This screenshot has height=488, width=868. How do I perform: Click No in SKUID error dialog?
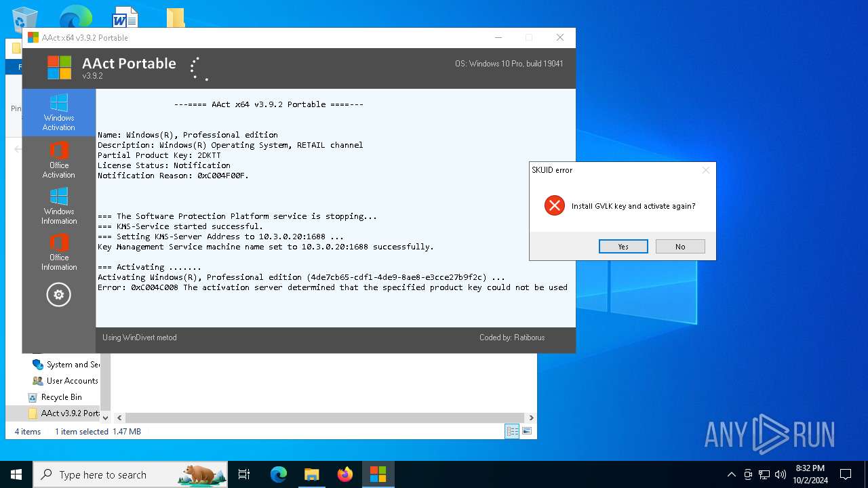tap(680, 247)
